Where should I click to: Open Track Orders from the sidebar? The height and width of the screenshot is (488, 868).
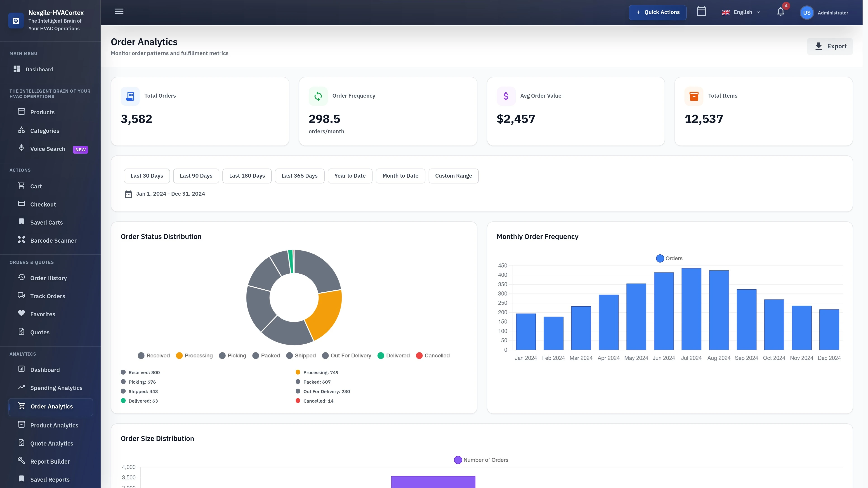[47, 296]
